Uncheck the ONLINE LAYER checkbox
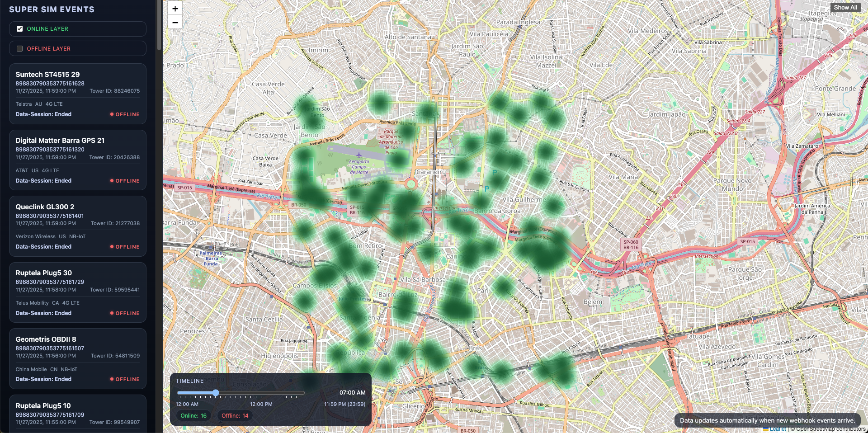 point(19,28)
